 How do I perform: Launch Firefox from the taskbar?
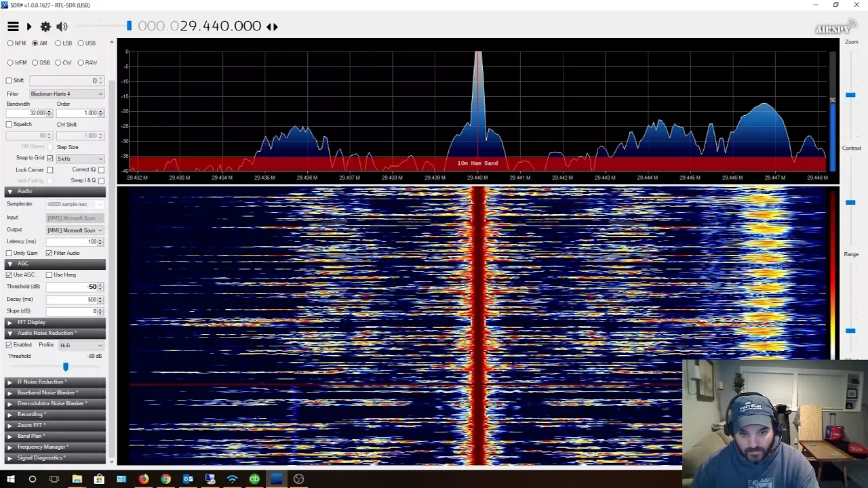point(144,479)
